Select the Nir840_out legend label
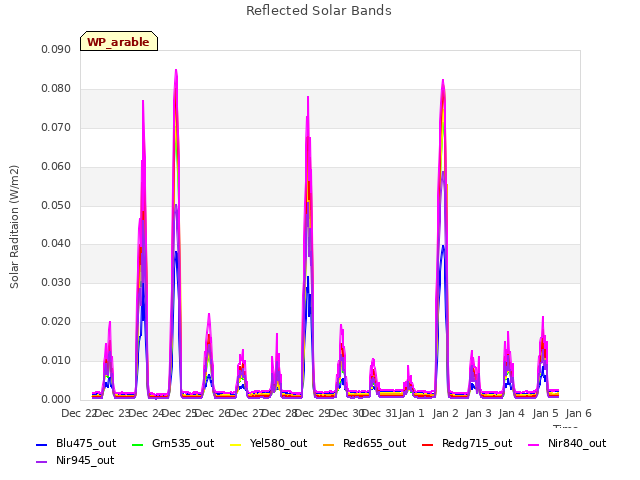Screen dimensions: 640x480 pos(577,444)
